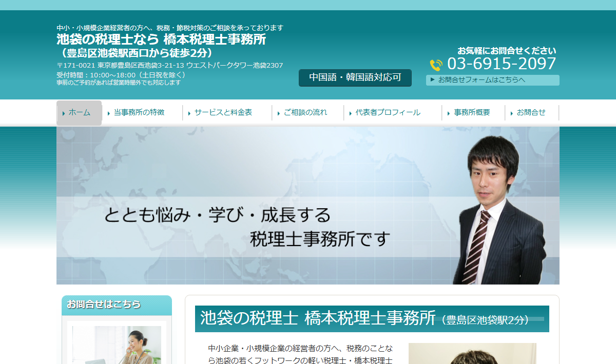Click the お気軽にお問合せください text
Image resolution: width=616 pixels, height=364 pixels.
(507, 51)
